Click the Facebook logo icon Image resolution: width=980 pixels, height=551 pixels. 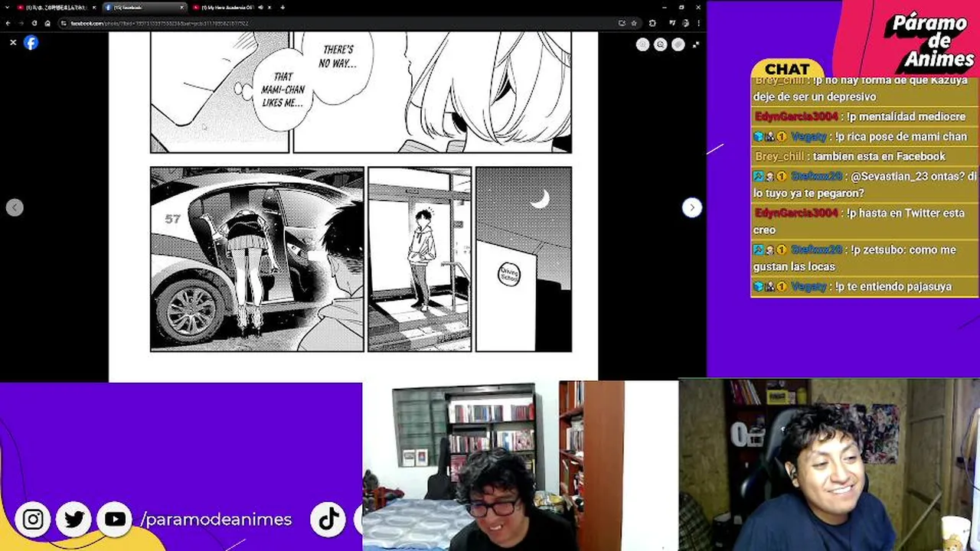(31, 43)
